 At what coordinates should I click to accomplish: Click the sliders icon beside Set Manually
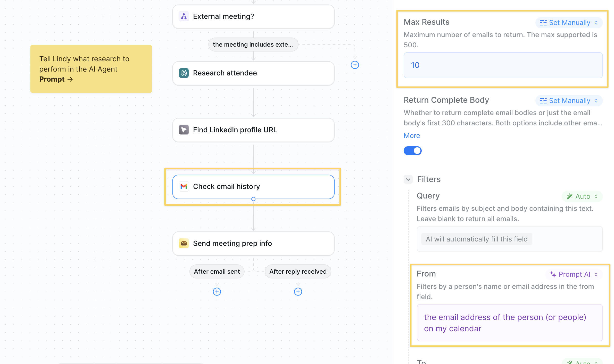(543, 23)
